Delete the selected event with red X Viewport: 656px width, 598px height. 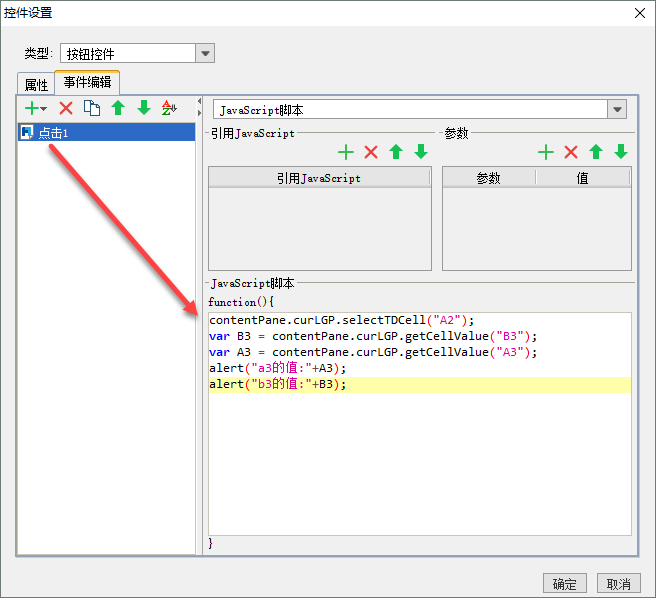click(66, 108)
